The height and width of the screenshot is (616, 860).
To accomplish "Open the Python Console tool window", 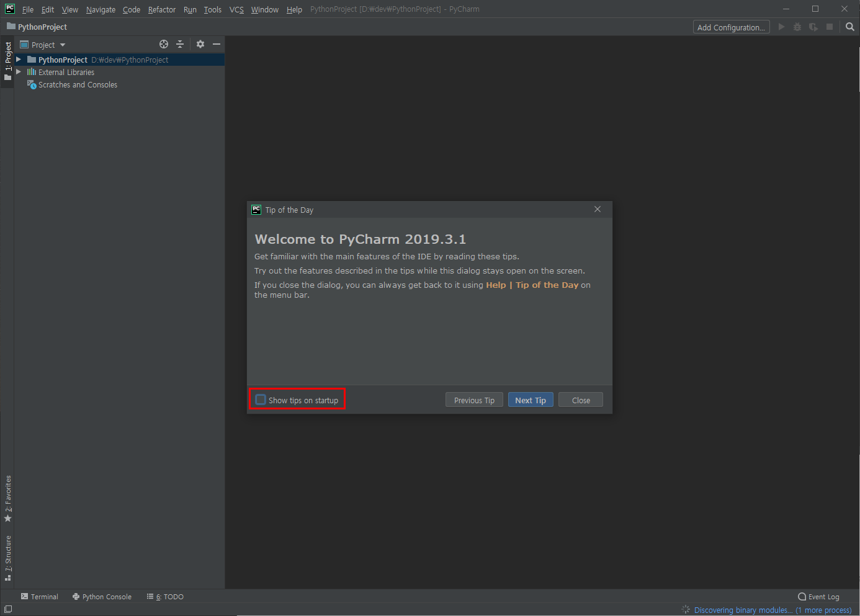I will [102, 596].
